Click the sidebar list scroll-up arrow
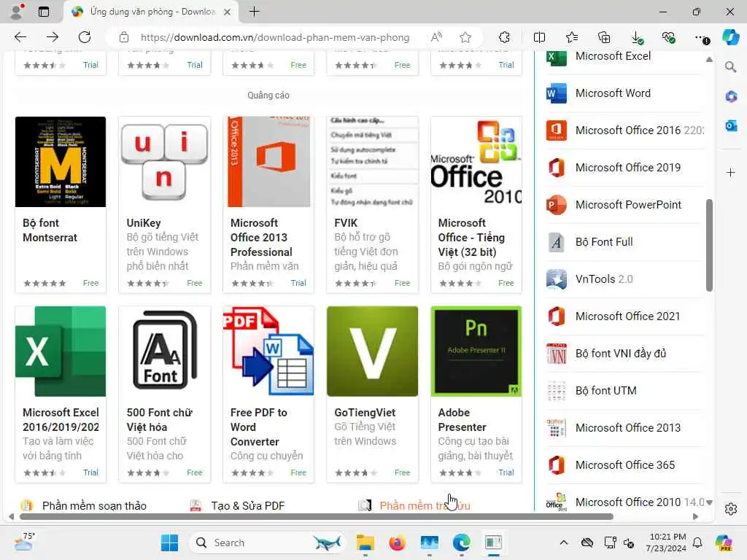 click(x=709, y=60)
